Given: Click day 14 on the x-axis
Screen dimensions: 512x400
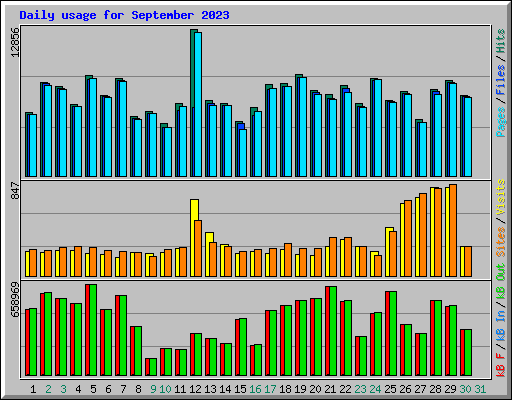Looking at the screenshot, I should (x=225, y=389).
